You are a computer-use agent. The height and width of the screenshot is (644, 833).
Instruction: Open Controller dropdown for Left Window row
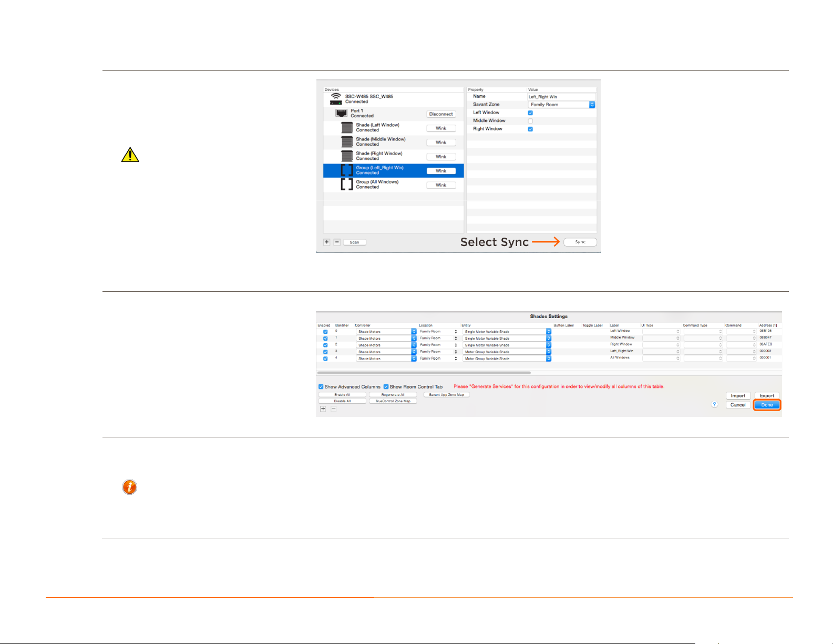tap(386, 332)
